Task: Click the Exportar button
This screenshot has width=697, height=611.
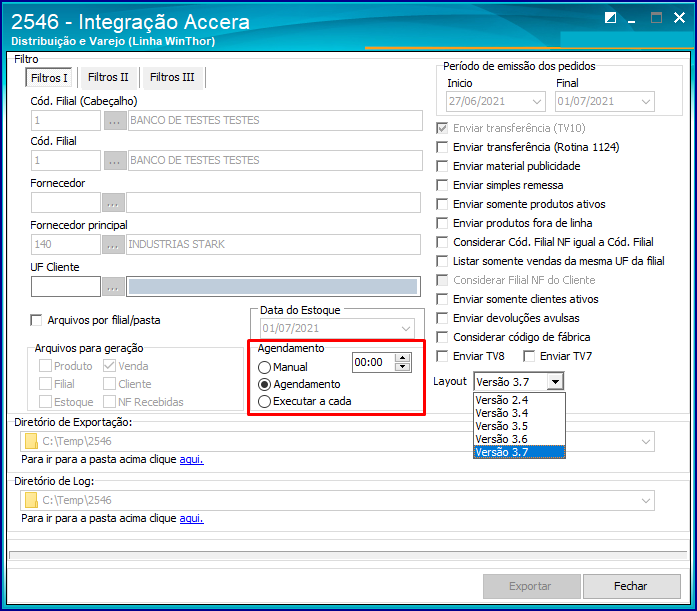Action: coord(532,587)
